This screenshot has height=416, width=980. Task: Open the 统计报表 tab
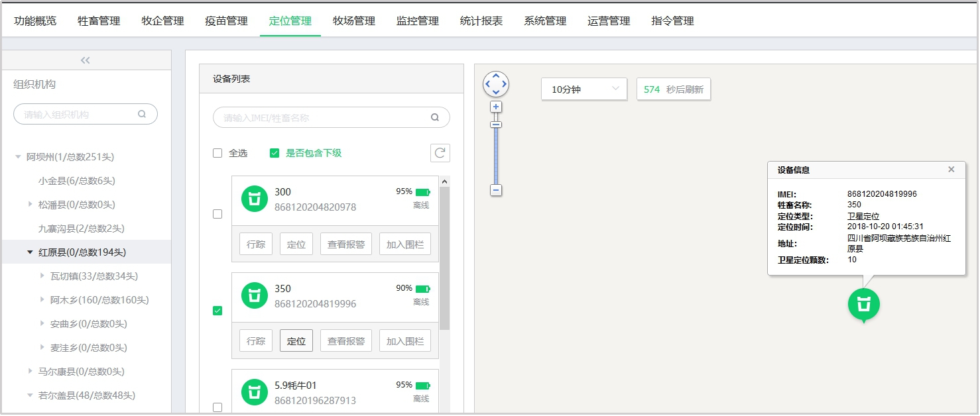(481, 21)
